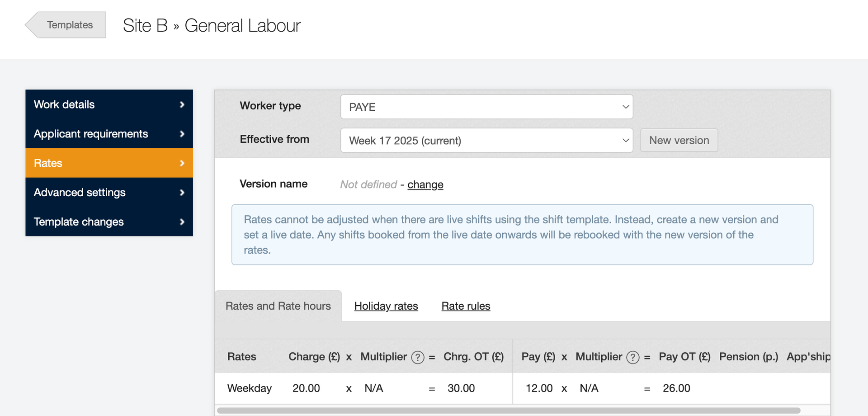
Task: Expand the Effective from week dropdown
Action: 486,141
